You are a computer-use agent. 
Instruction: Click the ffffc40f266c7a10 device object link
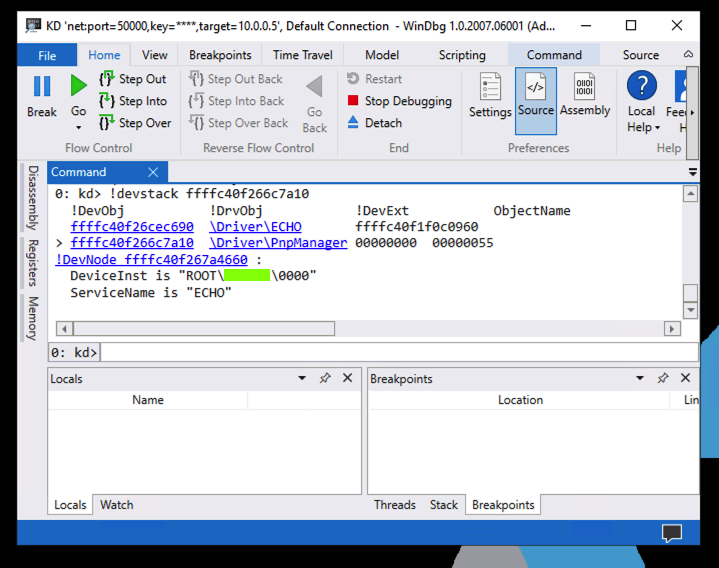click(132, 243)
